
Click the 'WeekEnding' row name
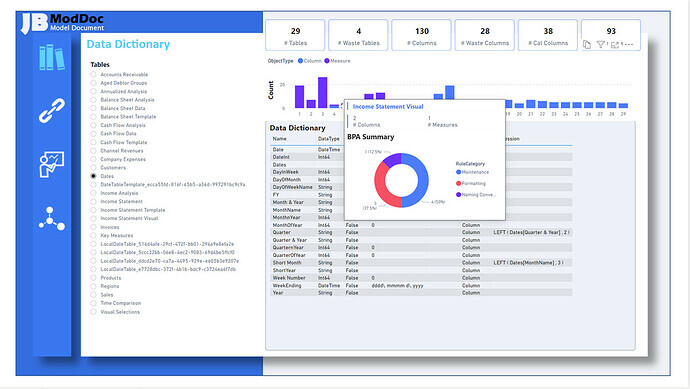pos(287,286)
